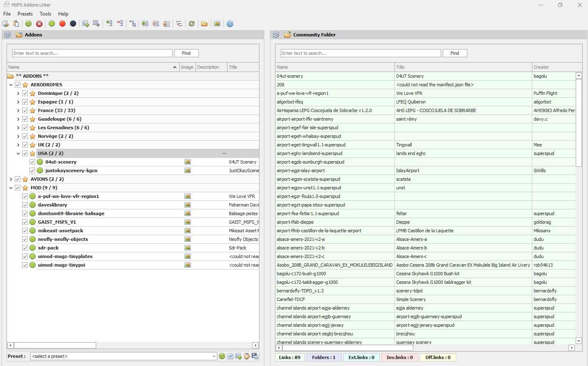Click the dark blue circle toolbar icon

73,24
